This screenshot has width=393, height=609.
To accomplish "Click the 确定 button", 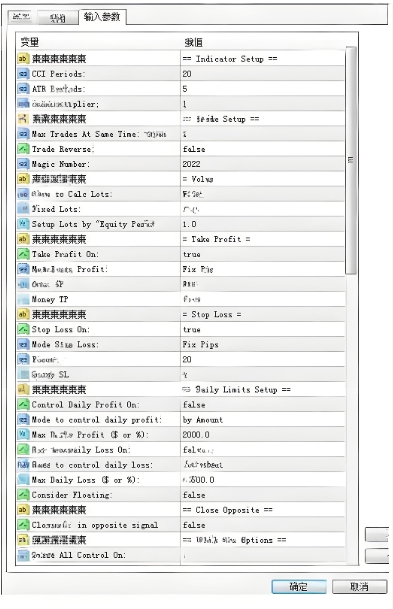I will pos(299,586).
